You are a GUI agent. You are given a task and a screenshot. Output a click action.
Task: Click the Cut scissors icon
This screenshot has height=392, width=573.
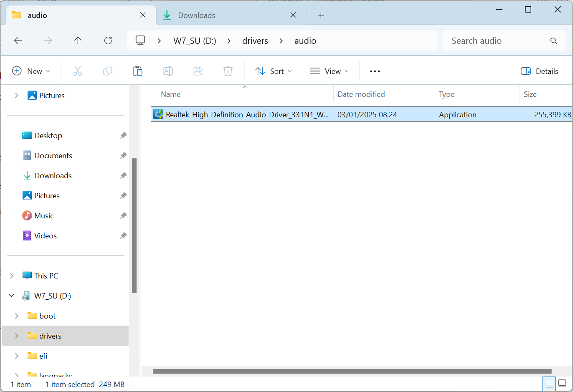78,71
